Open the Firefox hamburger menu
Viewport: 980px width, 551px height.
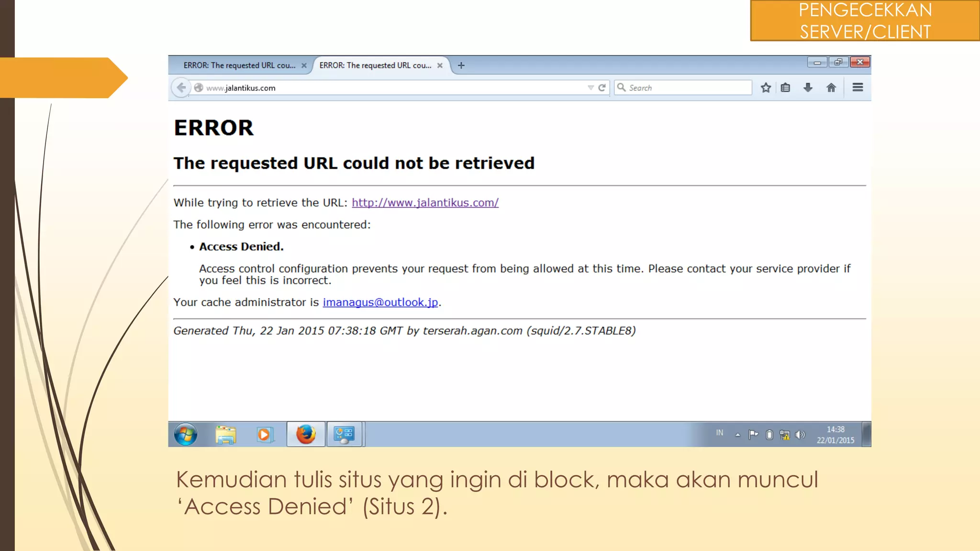tap(857, 87)
